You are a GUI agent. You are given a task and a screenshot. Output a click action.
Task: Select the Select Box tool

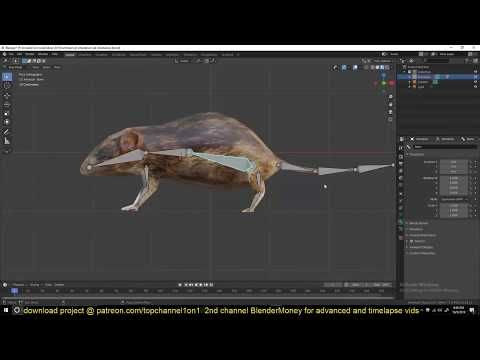coord(7,76)
